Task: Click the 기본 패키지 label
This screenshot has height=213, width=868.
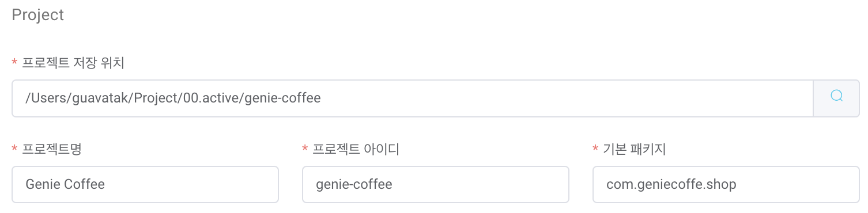Action: coord(635,149)
